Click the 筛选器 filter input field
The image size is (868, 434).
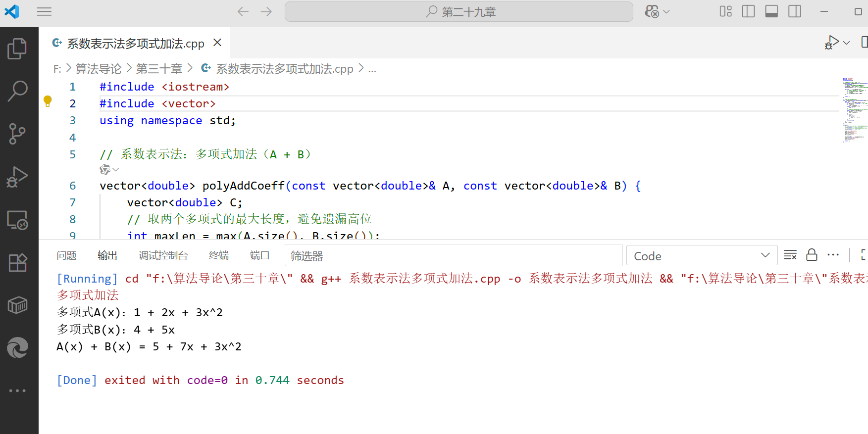tap(454, 256)
